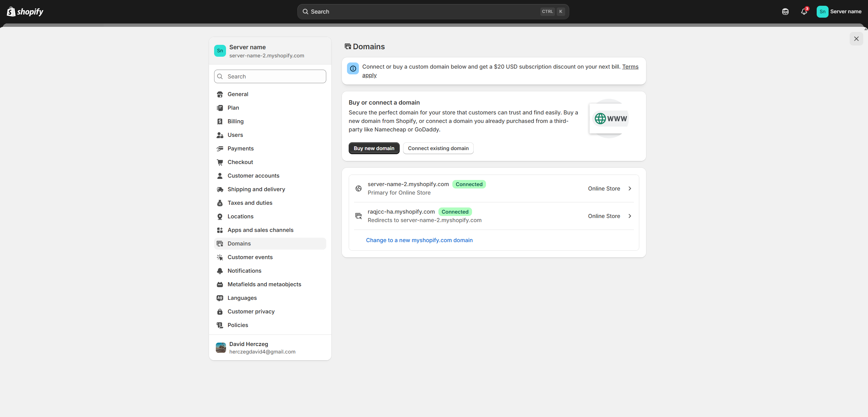The width and height of the screenshot is (868, 417).
Task: Click the settings sidebar Search field
Action: (x=270, y=76)
